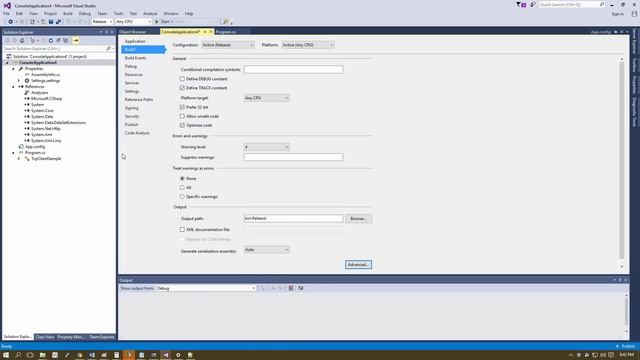Click the Visual Studio icon in the taskbar
This screenshot has height=360, width=640.
166,355
